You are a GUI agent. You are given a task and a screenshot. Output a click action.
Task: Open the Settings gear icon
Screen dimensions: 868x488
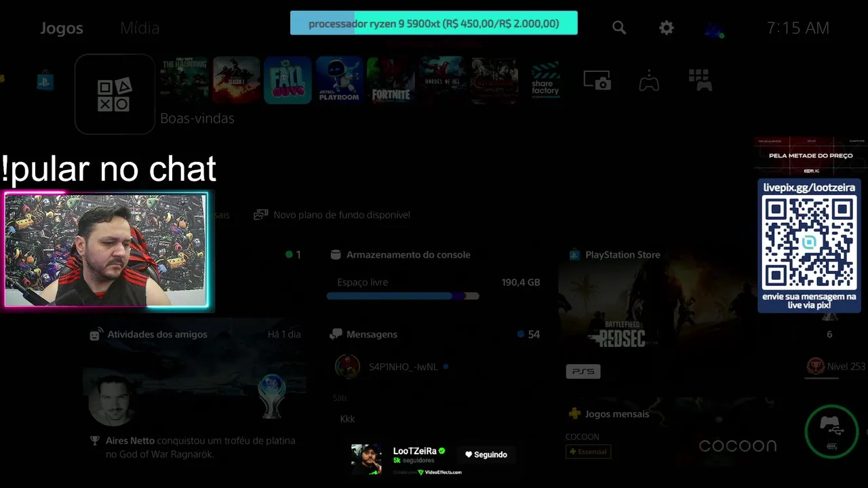(667, 28)
